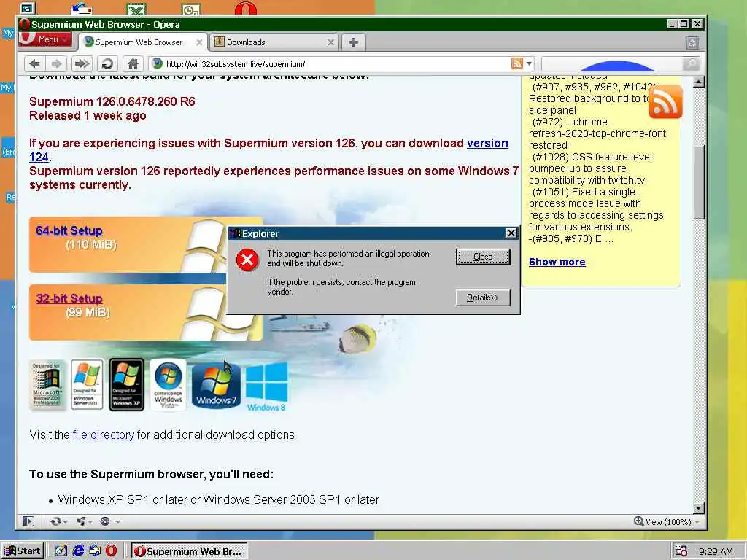This screenshot has width=747, height=560.
Task: Open the address bar dropdown arrow
Action: pyautogui.click(x=529, y=63)
